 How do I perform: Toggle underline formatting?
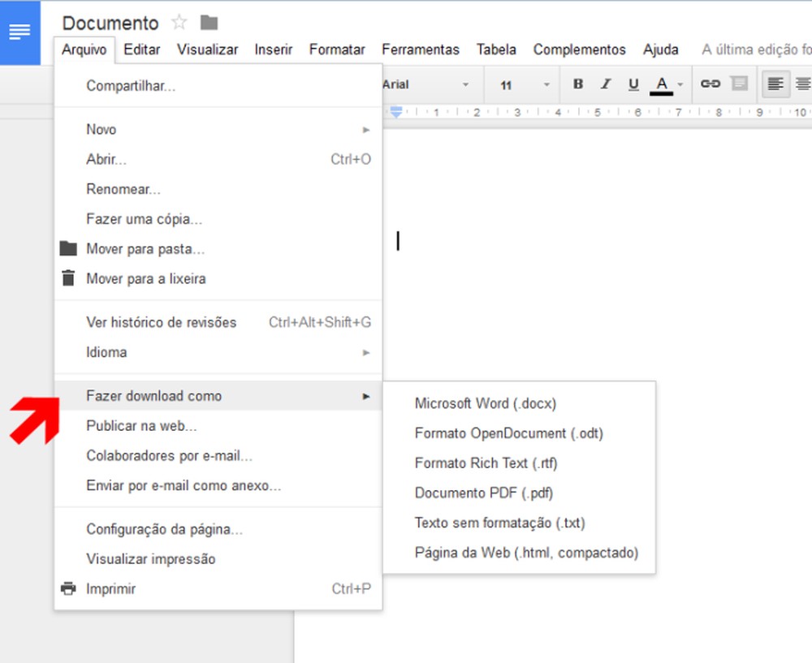click(x=633, y=84)
